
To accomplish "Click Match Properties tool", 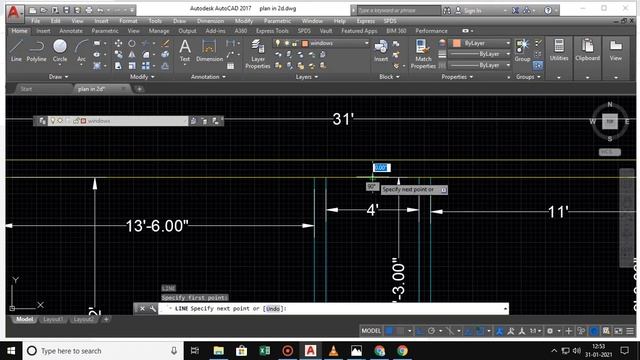I will click(x=423, y=54).
